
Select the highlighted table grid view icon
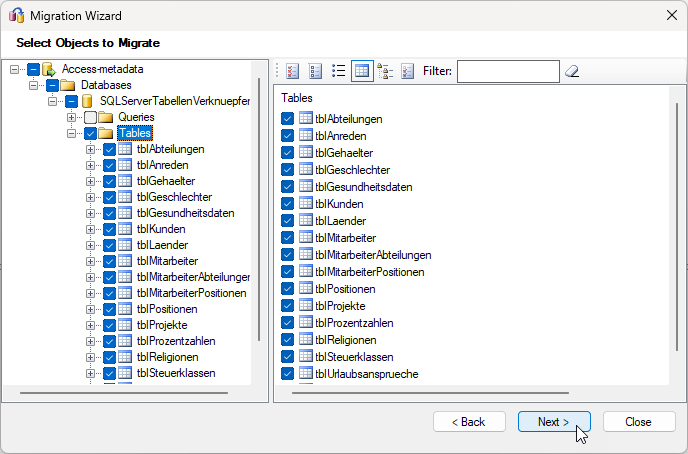pyautogui.click(x=362, y=71)
